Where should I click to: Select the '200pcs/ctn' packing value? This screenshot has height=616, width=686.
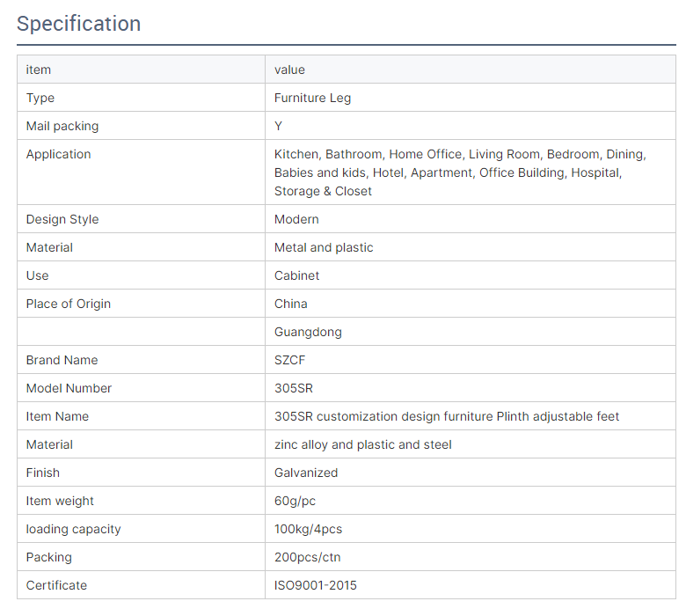[307, 557]
